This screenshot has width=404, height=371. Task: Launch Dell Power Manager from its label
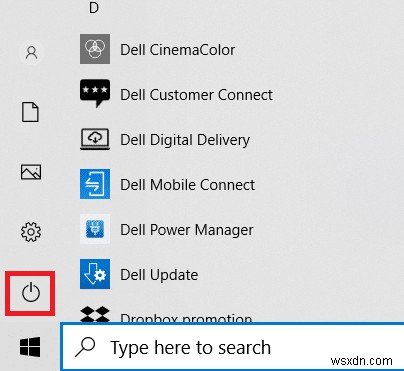point(187,230)
